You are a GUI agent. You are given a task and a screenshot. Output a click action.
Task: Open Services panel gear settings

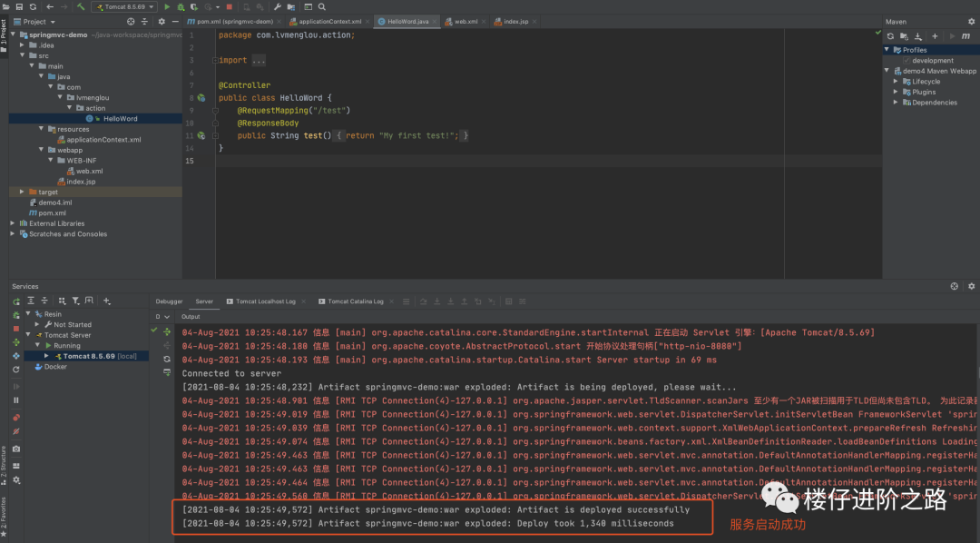(971, 286)
